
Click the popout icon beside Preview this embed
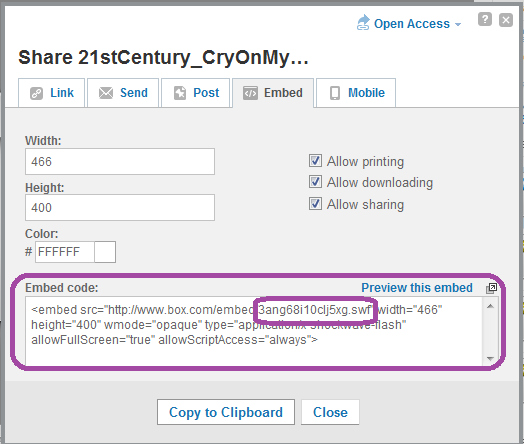pyautogui.click(x=491, y=288)
